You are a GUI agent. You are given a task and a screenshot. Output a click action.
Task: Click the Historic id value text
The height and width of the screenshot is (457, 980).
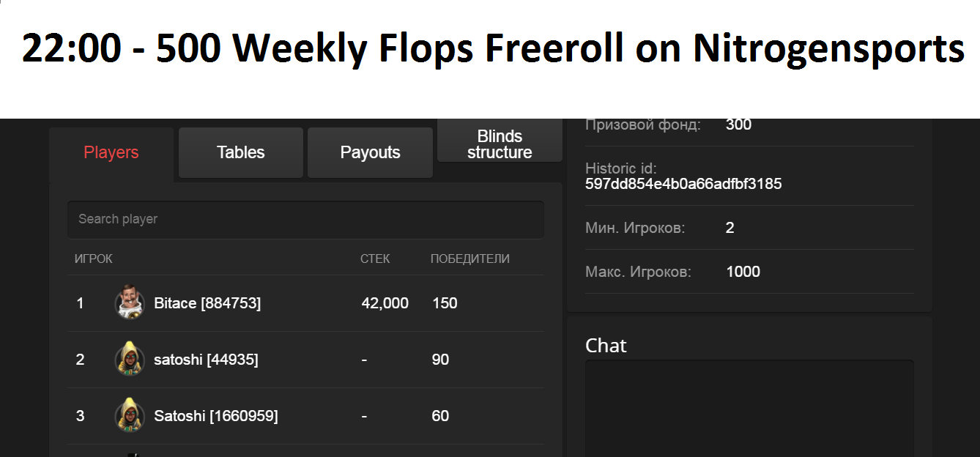(683, 184)
